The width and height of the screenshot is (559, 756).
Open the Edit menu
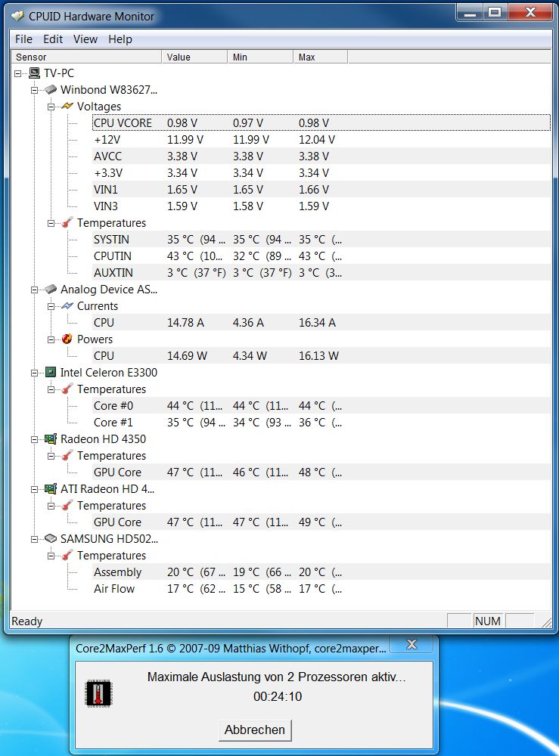tap(53, 39)
